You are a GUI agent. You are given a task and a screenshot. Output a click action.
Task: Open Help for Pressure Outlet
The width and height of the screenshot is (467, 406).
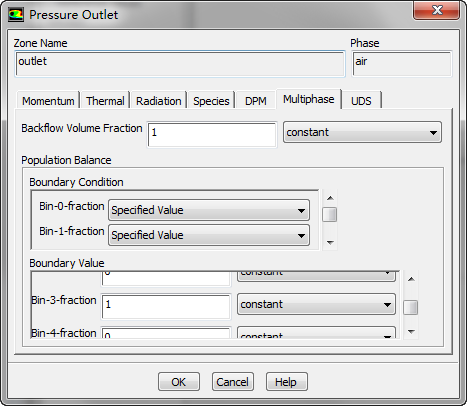click(287, 382)
